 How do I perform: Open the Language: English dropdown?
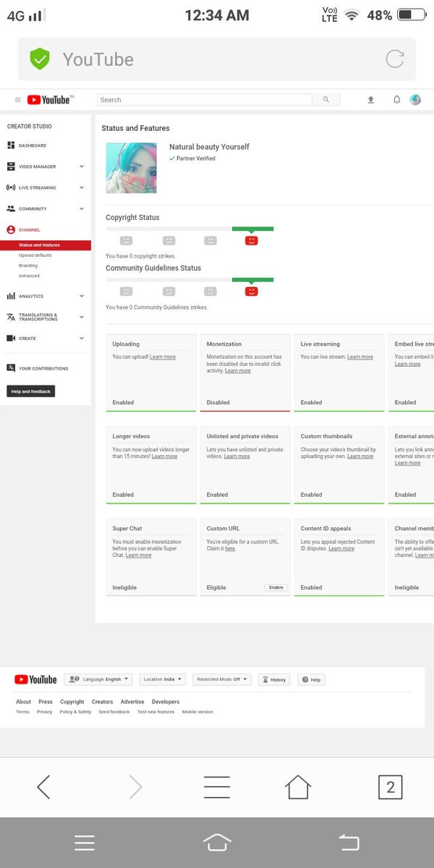[x=98, y=679]
